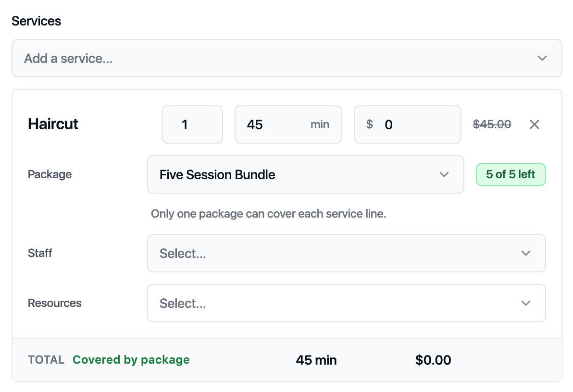Screen dimensions: 573x392
Task: Open the Staff Select dropdown
Action: tap(347, 253)
